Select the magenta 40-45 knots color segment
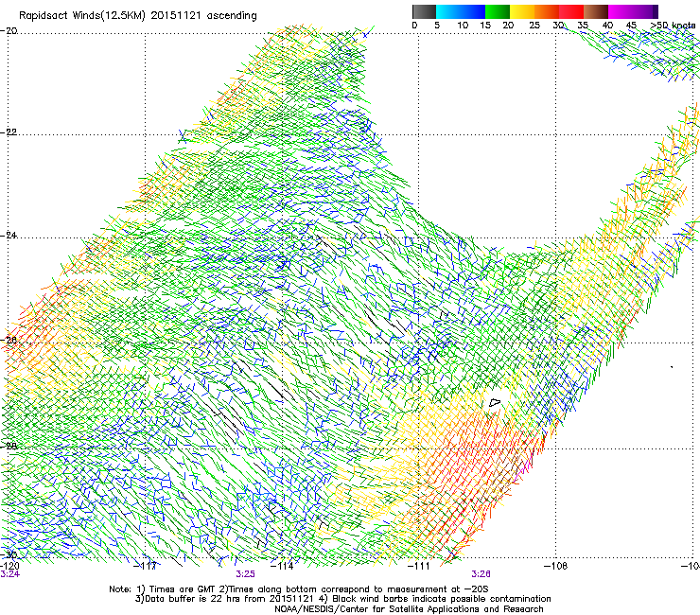 pos(621,11)
